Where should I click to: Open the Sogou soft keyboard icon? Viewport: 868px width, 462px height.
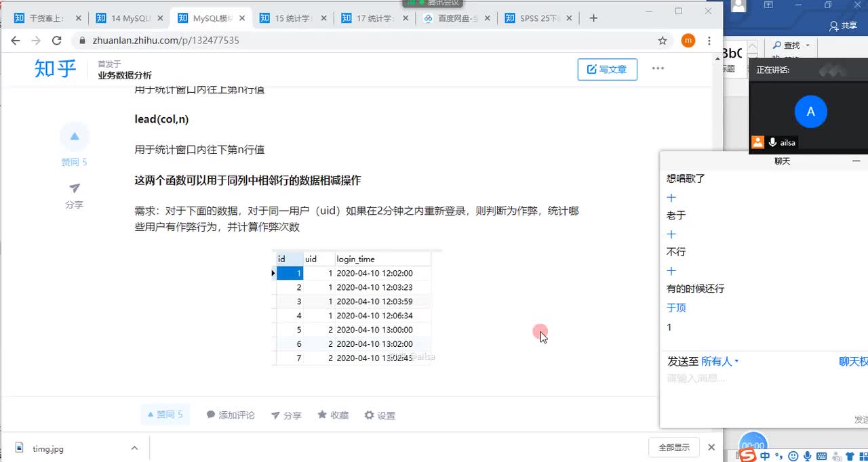[x=821, y=456]
